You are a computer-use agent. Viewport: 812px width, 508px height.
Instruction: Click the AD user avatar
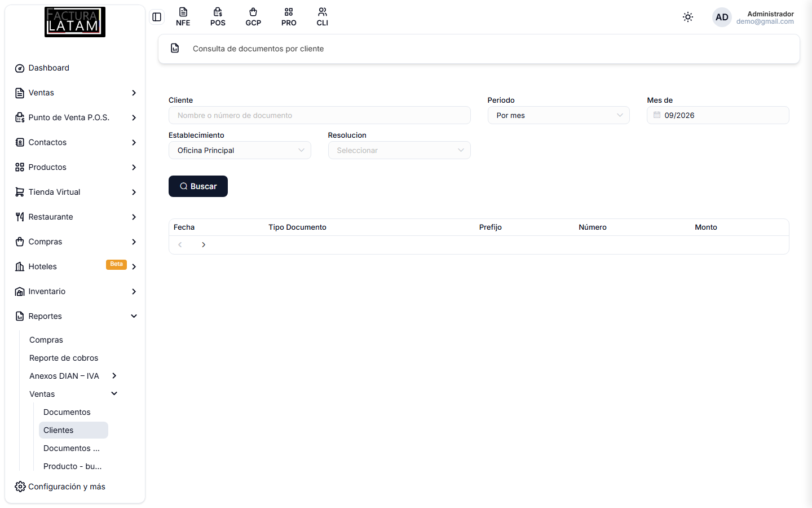pos(722,17)
